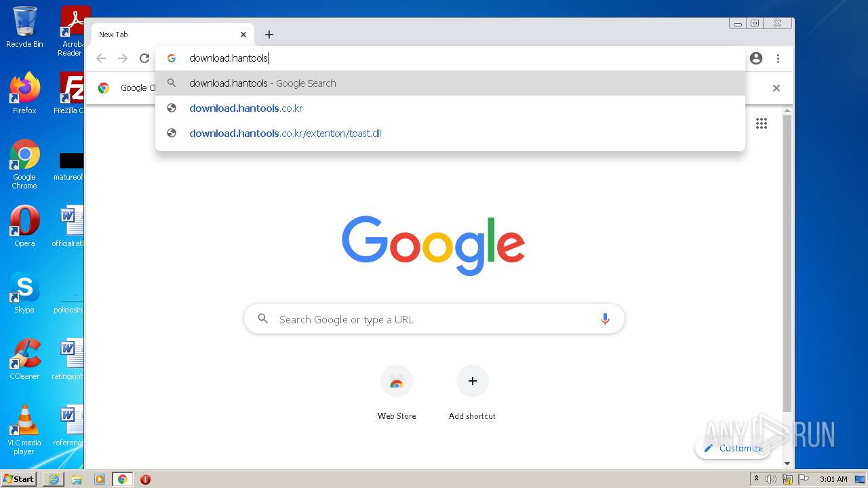Open Internet Explorer from the taskbar

click(x=54, y=479)
